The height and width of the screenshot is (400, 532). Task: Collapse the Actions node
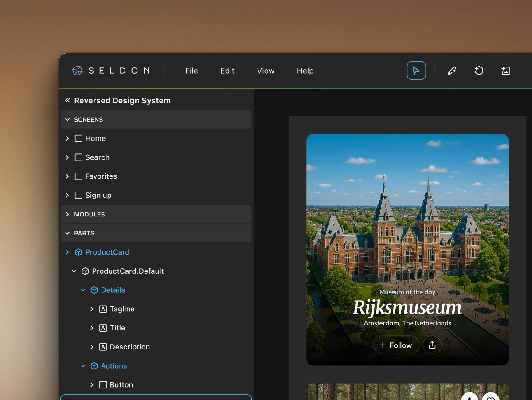click(83, 366)
